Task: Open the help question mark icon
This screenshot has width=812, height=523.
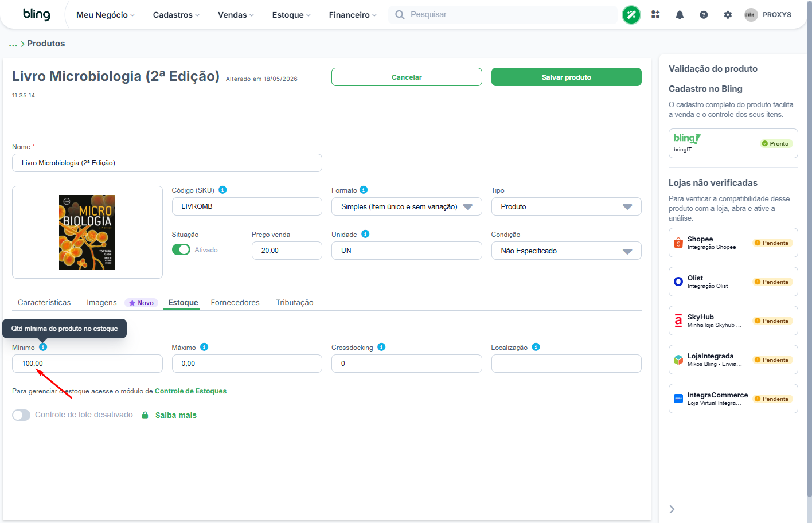Action: click(704, 15)
